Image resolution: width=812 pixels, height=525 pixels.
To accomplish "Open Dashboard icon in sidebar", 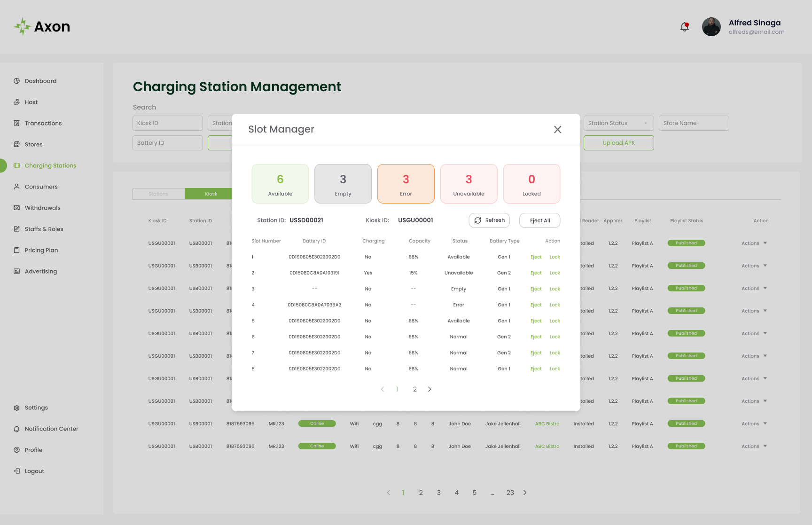I will pos(16,81).
